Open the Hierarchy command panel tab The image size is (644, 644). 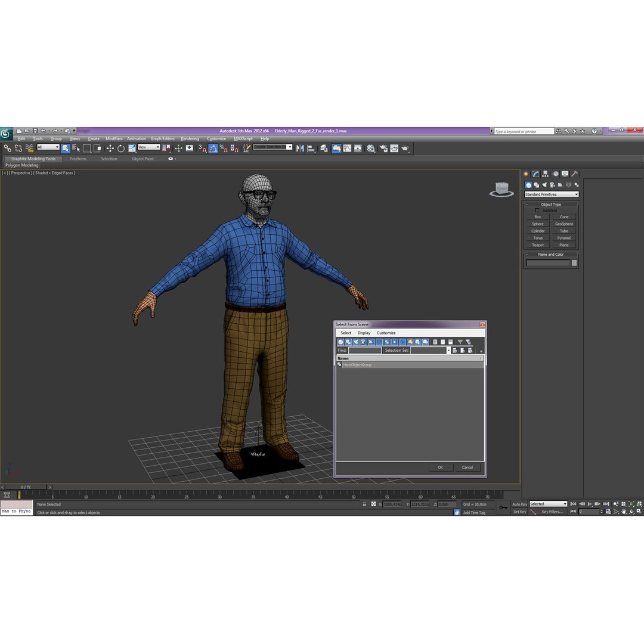point(545,174)
